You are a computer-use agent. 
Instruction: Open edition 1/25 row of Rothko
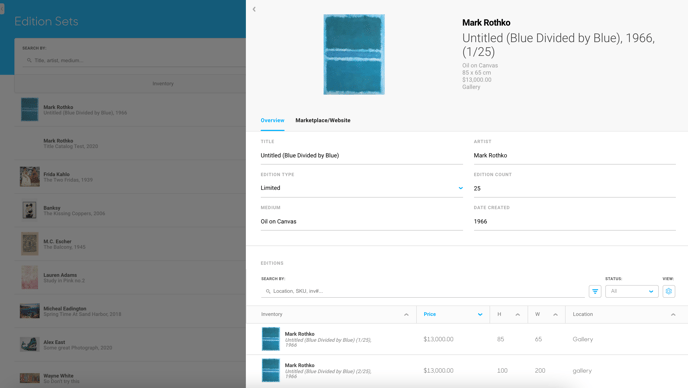click(467, 339)
